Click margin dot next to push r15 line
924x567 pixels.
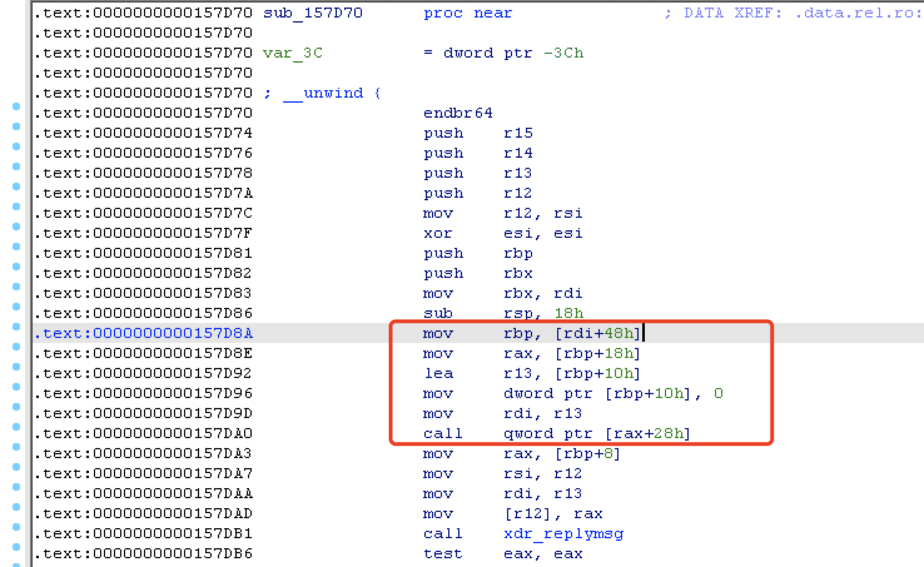pyautogui.click(x=16, y=126)
